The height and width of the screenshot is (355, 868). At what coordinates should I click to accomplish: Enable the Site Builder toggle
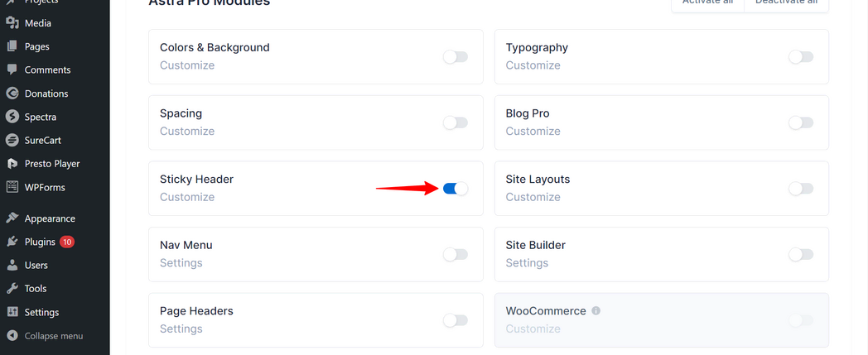coord(801,254)
